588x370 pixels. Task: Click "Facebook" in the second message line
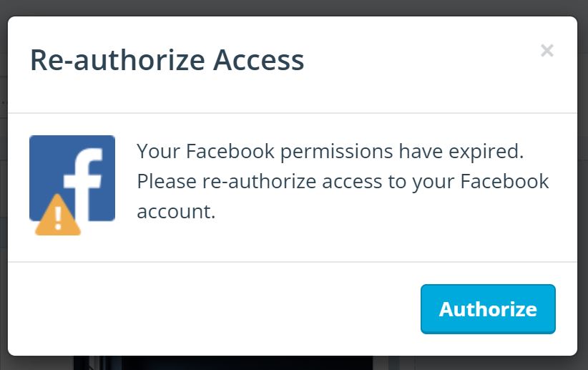click(504, 181)
